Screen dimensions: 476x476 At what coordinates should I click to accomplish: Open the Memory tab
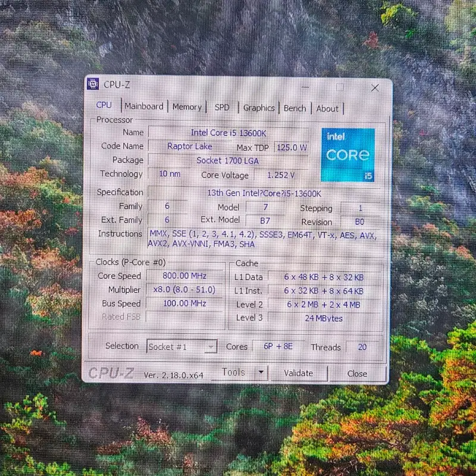187,107
